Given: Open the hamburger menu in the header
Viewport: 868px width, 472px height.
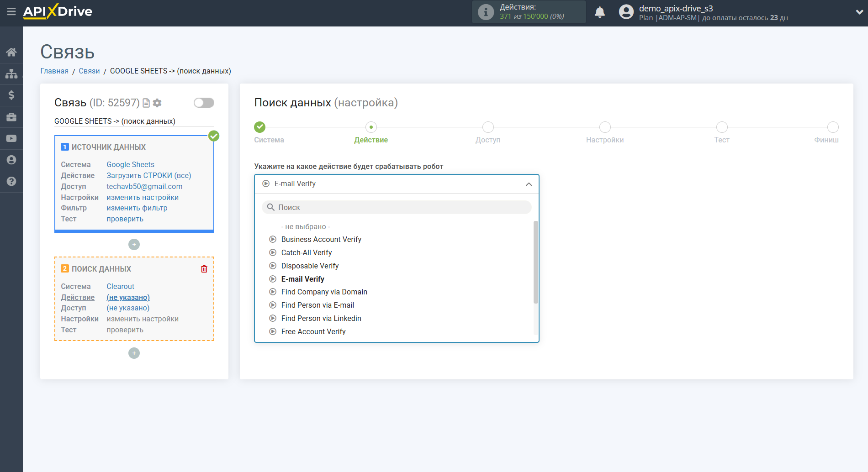Looking at the screenshot, I should 11,12.
